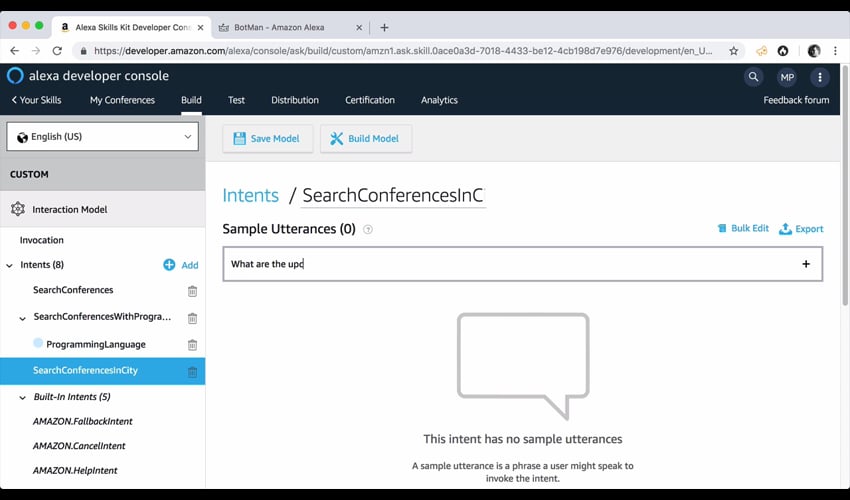Viewport: 850px width, 500px height.
Task: Click the browser address bar URL
Action: [403, 51]
